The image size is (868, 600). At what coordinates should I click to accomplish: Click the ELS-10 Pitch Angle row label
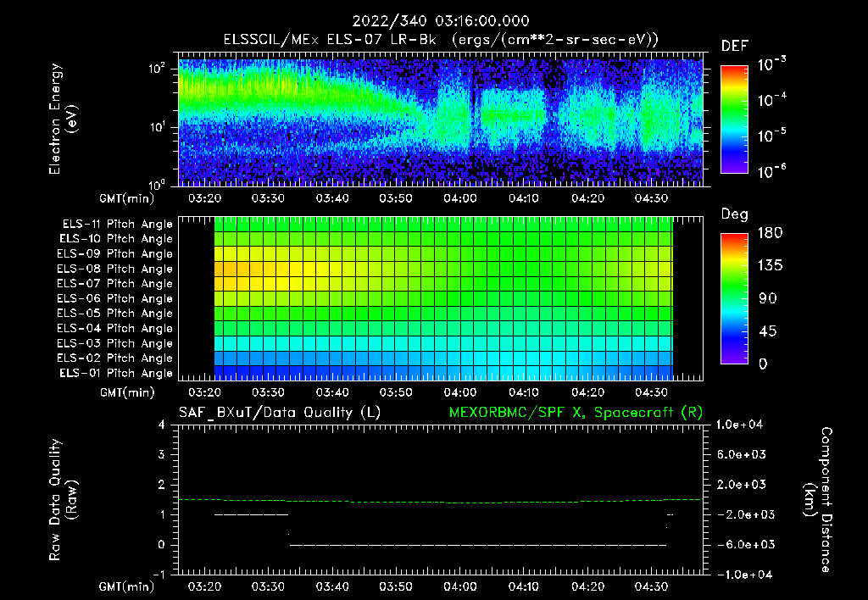pos(116,239)
